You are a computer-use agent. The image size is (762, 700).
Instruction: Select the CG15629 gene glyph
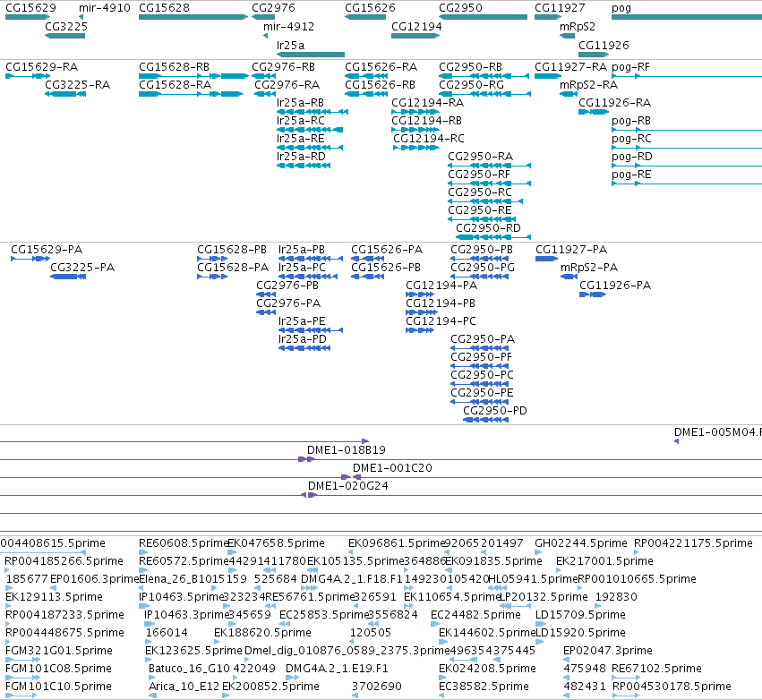click(x=27, y=17)
